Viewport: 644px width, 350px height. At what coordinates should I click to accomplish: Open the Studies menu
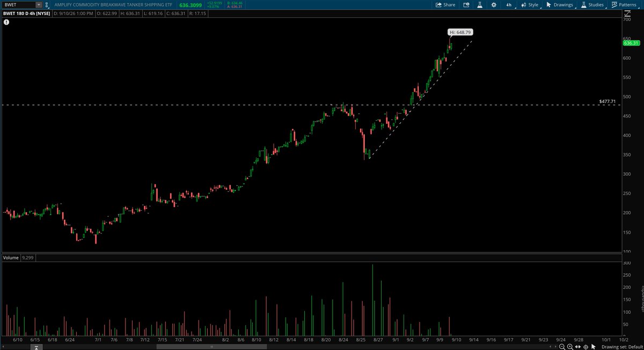tap(592, 4)
